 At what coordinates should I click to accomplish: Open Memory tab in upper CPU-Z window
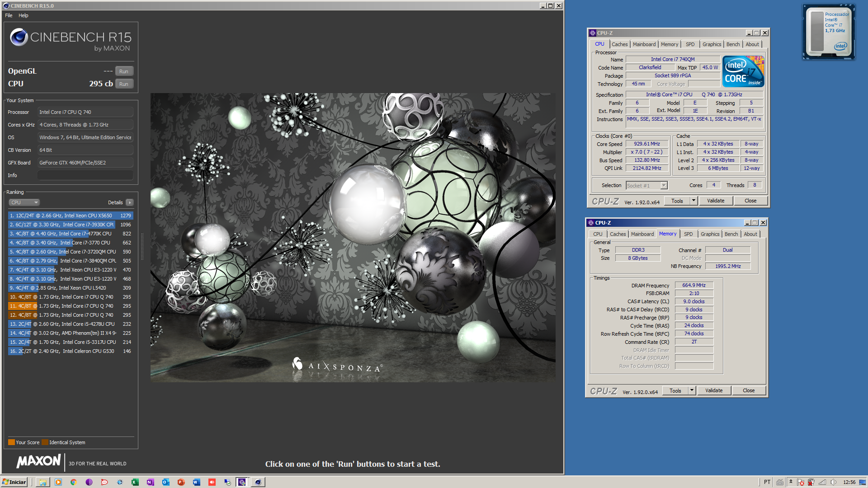pos(669,44)
